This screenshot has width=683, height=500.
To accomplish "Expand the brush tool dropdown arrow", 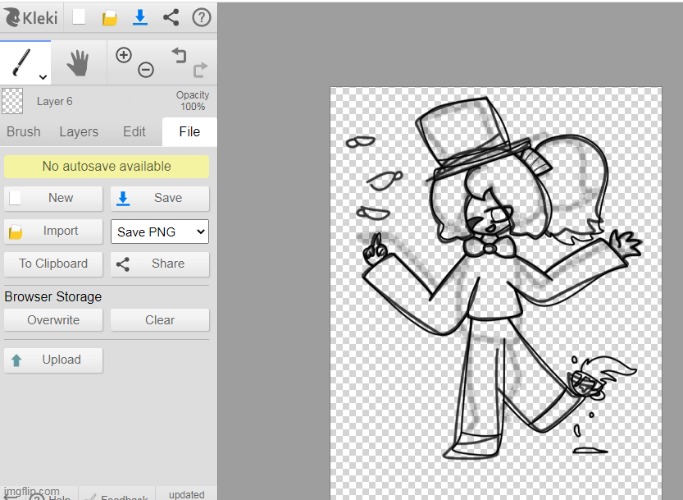I will tap(43, 77).
